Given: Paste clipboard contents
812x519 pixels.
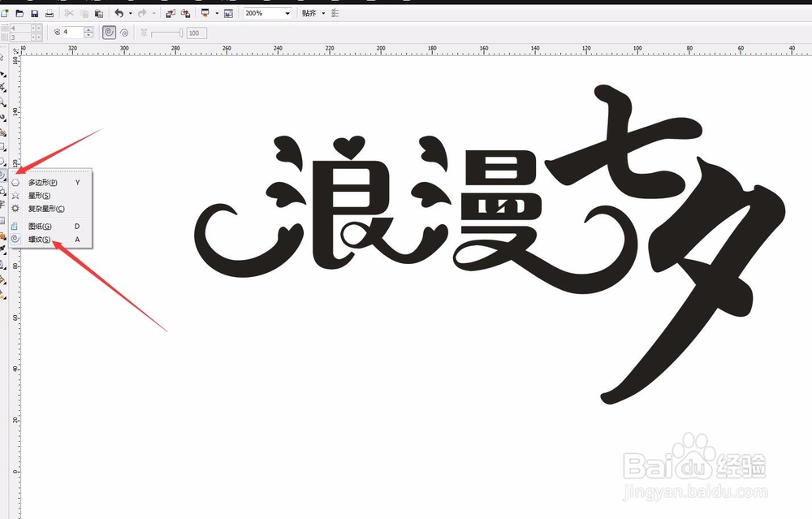Looking at the screenshot, I should [x=98, y=12].
